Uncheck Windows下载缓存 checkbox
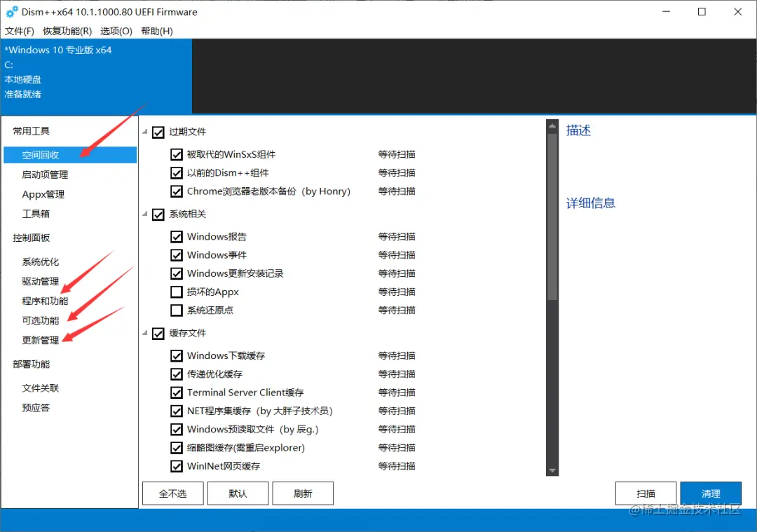The height and width of the screenshot is (532, 757). (177, 356)
